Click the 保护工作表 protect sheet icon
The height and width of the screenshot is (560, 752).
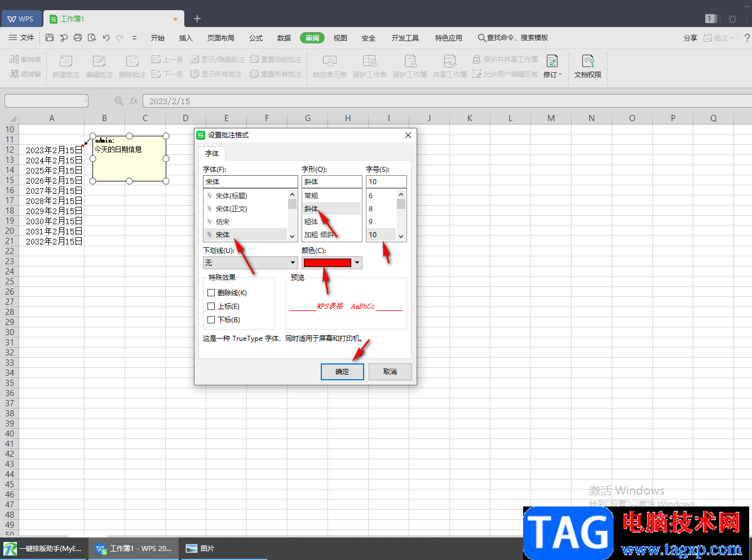tap(370, 60)
